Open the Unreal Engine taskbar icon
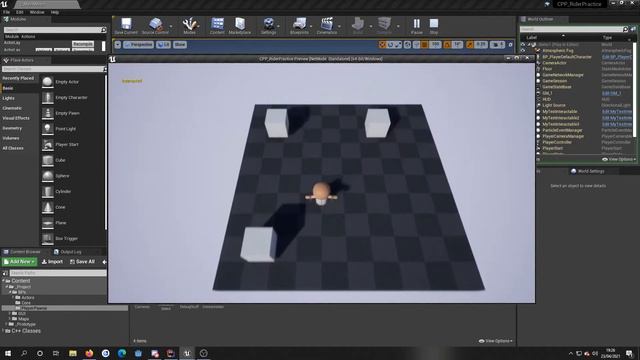 coord(187,353)
